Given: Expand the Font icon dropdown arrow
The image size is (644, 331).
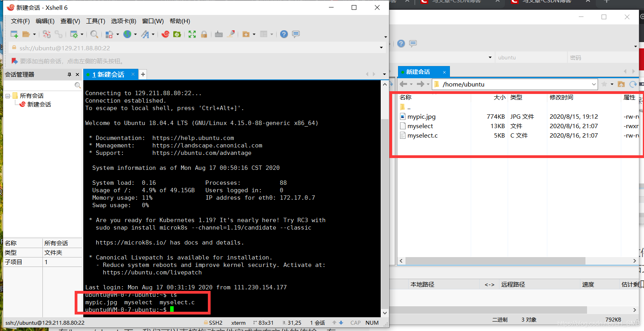Looking at the screenshot, I should point(153,34).
